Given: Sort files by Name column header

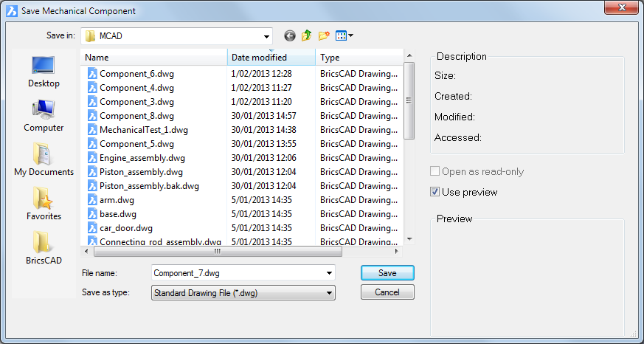Looking at the screenshot, I should tap(153, 58).
